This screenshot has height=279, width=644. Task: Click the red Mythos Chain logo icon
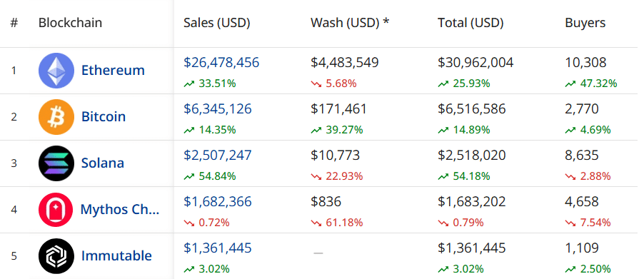pos(56,210)
